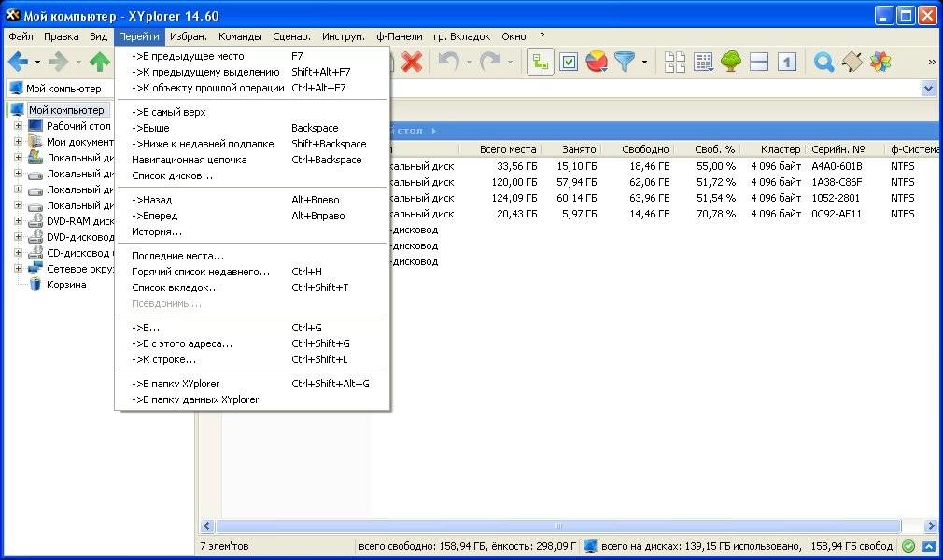The image size is (943, 560).
Task: Sort by the Свободно column header
Action: (638, 149)
